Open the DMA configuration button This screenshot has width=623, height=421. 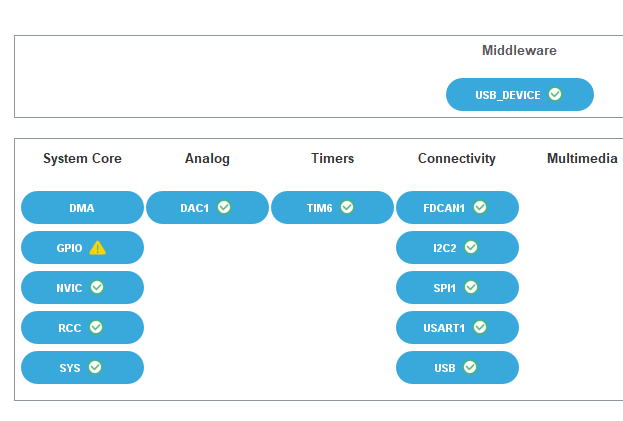[82, 208]
